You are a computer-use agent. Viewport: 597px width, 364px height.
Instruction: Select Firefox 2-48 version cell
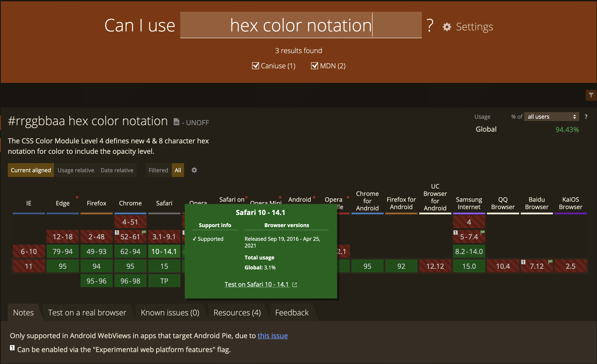point(96,237)
